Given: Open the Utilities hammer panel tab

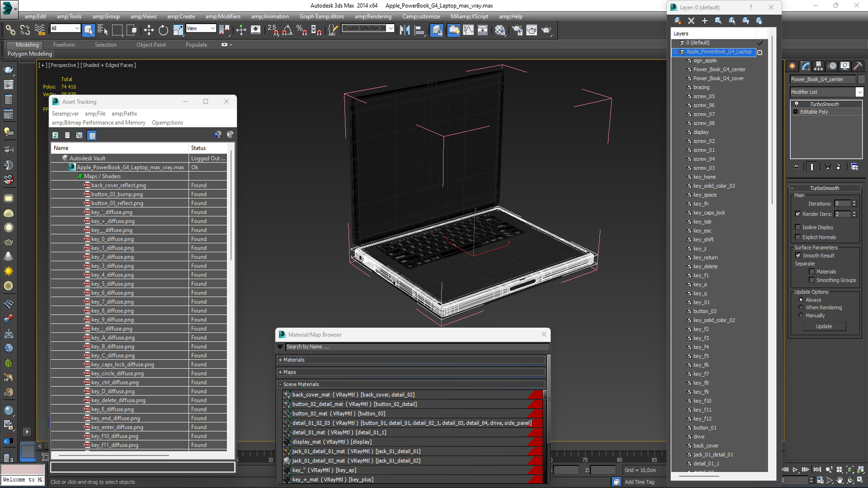Looking at the screenshot, I should [858, 66].
